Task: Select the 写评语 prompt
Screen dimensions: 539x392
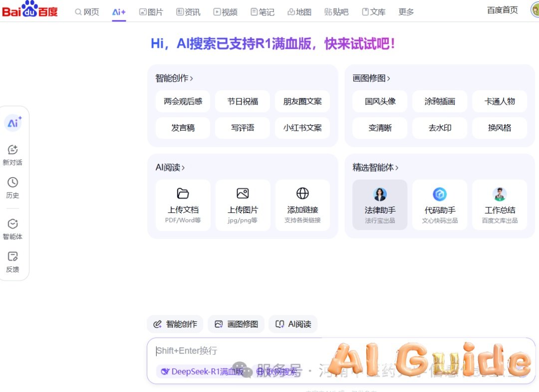Action: [243, 128]
